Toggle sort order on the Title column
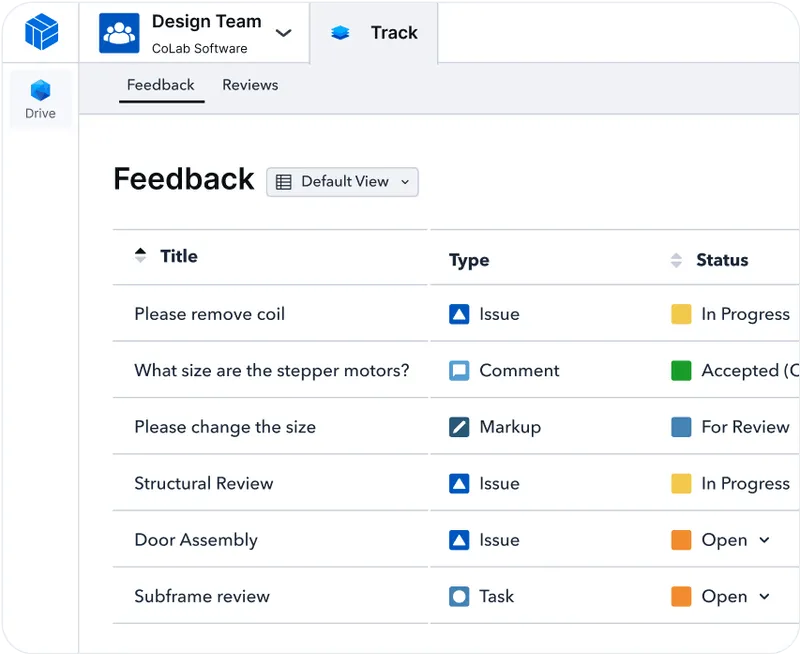 (140, 256)
